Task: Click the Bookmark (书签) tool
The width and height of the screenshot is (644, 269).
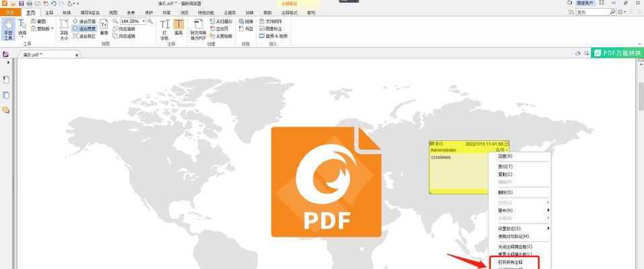Action: [246, 29]
